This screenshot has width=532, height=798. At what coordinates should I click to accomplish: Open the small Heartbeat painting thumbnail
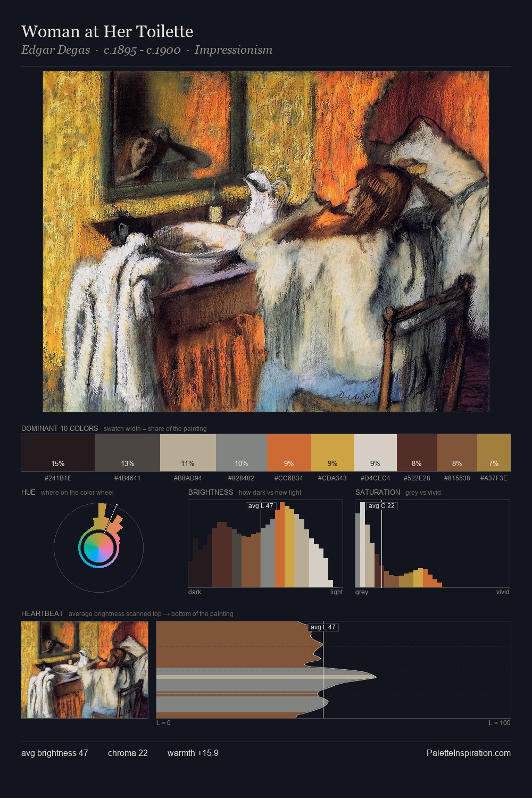tap(85, 670)
